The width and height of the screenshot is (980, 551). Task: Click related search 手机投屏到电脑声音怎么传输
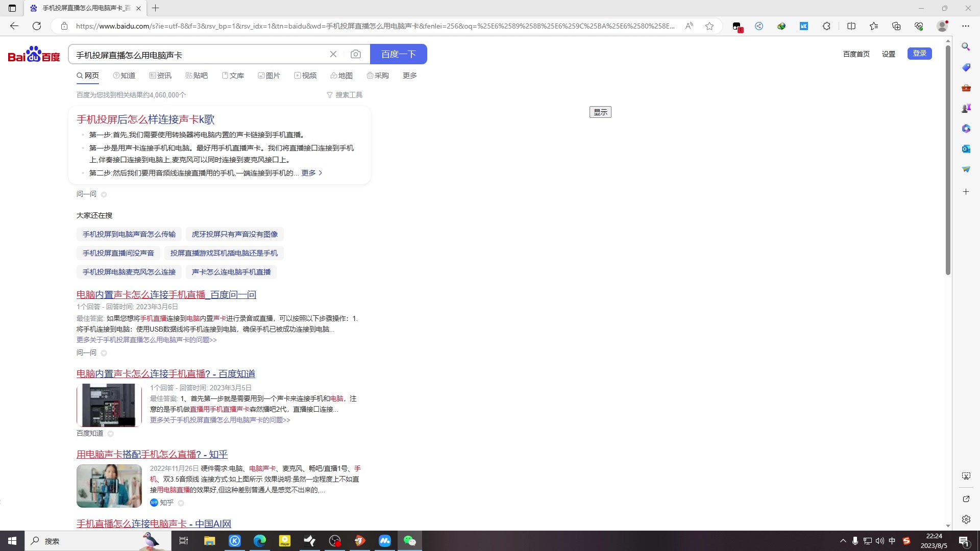(x=129, y=234)
